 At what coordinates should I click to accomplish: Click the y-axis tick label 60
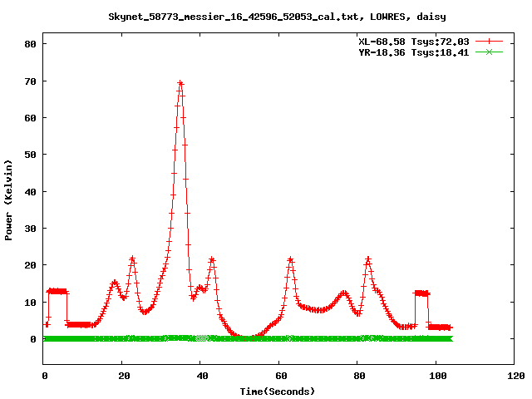(30, 118)
